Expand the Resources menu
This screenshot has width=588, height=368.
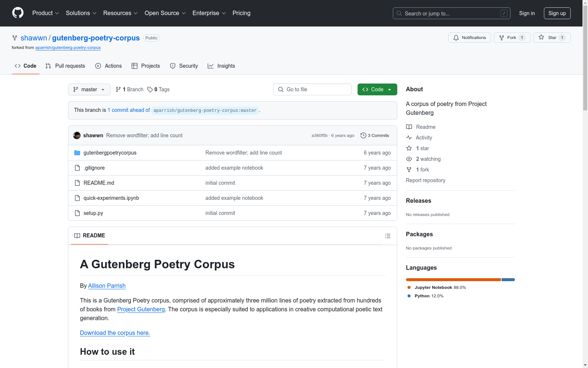pos(121,13)
